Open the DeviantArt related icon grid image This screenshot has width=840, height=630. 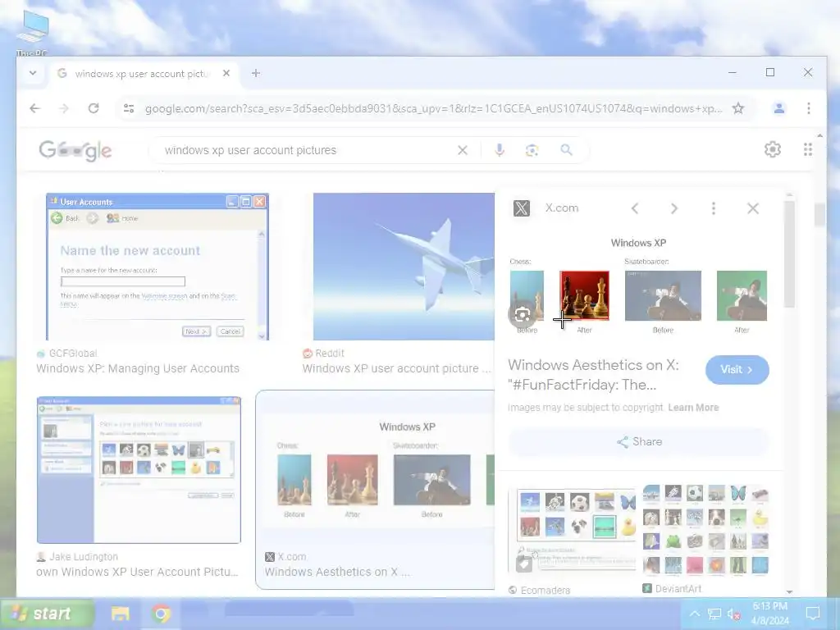[x=705, y=529]
